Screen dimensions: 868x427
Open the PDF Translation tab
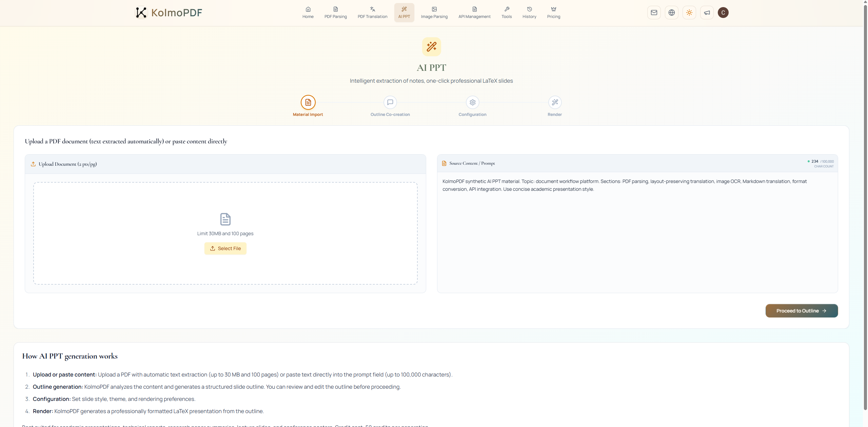(372, 13)
